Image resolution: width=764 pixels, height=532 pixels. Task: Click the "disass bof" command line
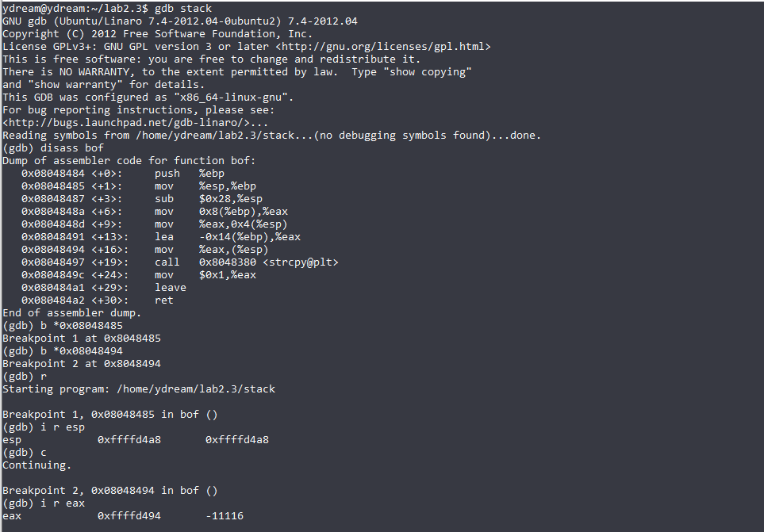click(x=53, y=148)
